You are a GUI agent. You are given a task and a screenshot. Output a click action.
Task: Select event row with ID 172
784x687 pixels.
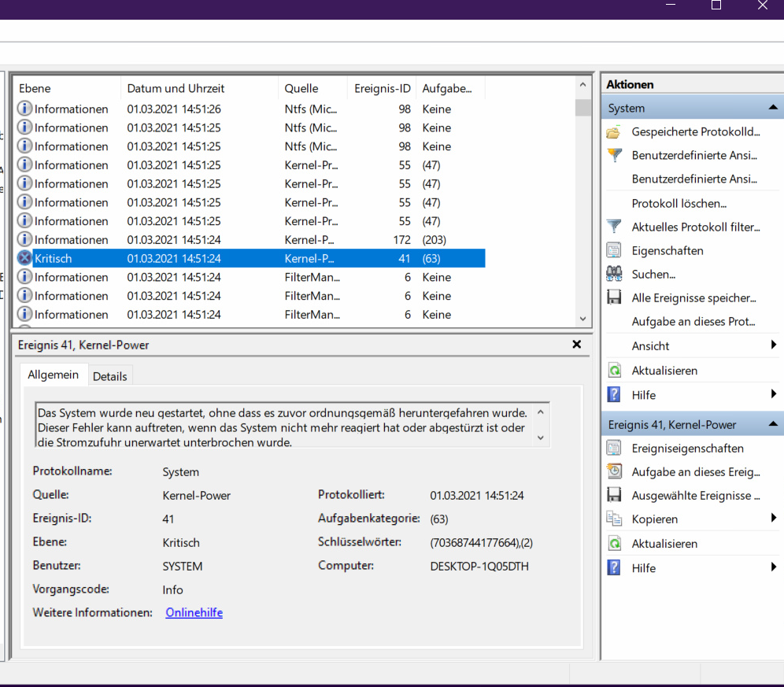tap(250, 239)
